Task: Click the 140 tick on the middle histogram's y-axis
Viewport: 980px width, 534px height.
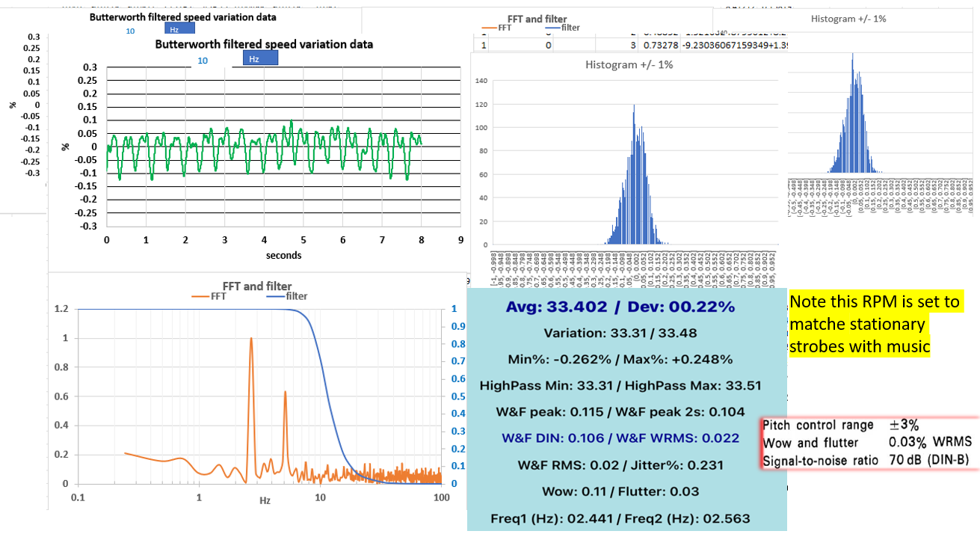Action: (x=481, y=81)
